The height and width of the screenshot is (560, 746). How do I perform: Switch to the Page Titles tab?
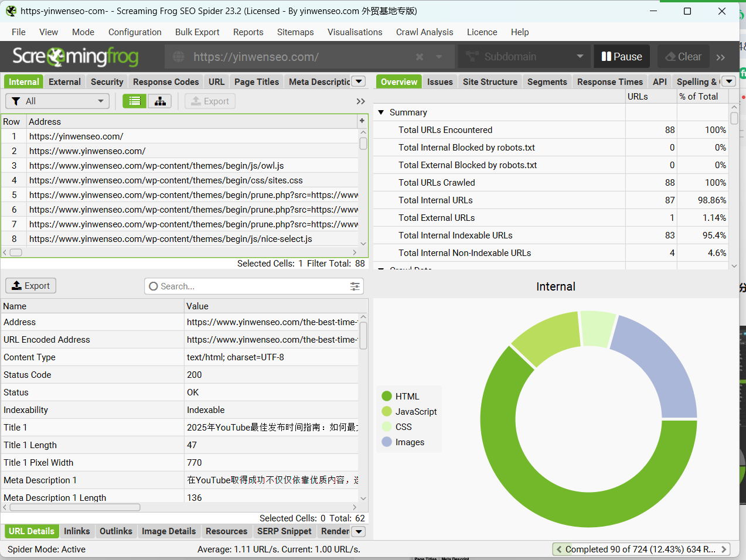(x=257, y=82)
